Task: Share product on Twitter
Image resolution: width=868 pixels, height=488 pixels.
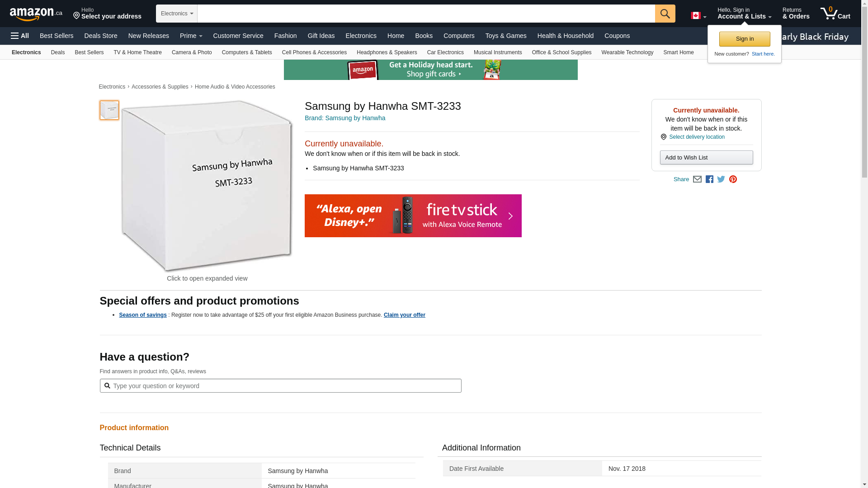Action: point(721,179)
